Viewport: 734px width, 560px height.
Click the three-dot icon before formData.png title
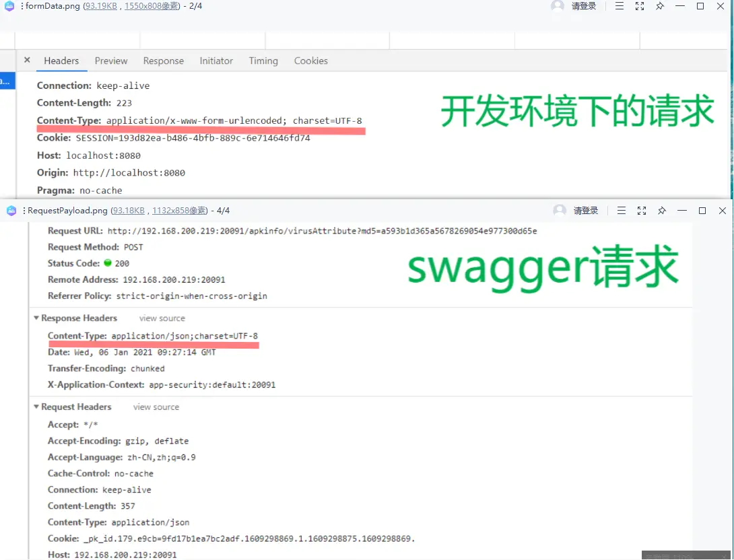coord(21,6)
